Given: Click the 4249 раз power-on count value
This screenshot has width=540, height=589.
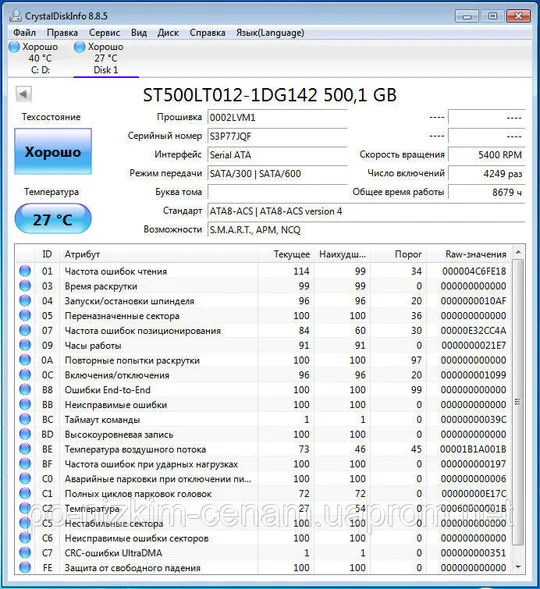Looking at the screenshot, I should click(x=487, y=174).
